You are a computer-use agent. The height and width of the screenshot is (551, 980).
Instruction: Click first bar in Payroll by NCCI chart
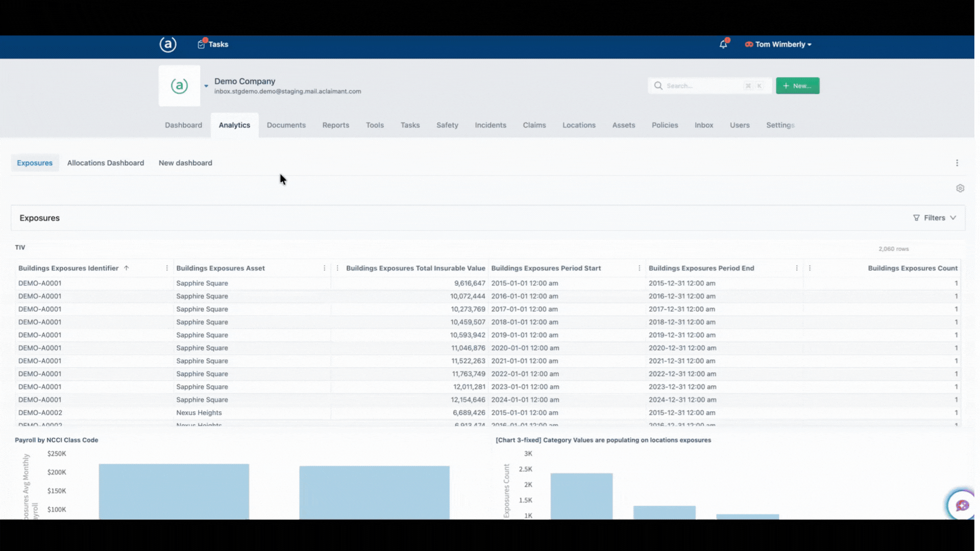pos(174,492)
